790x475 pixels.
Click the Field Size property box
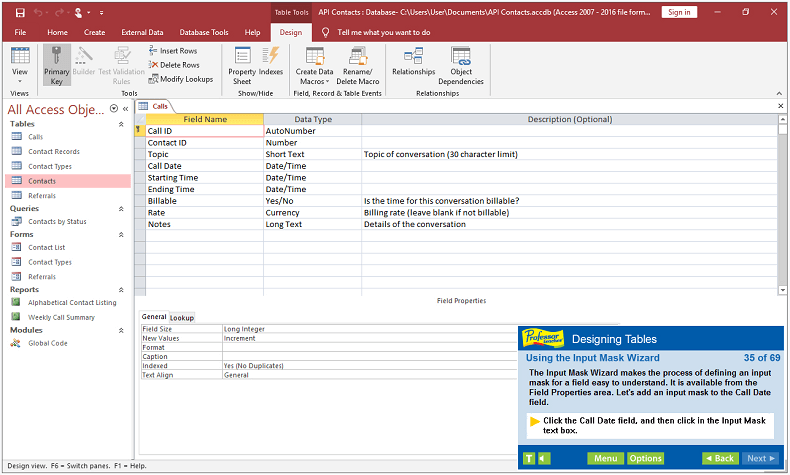pos(370,329)
